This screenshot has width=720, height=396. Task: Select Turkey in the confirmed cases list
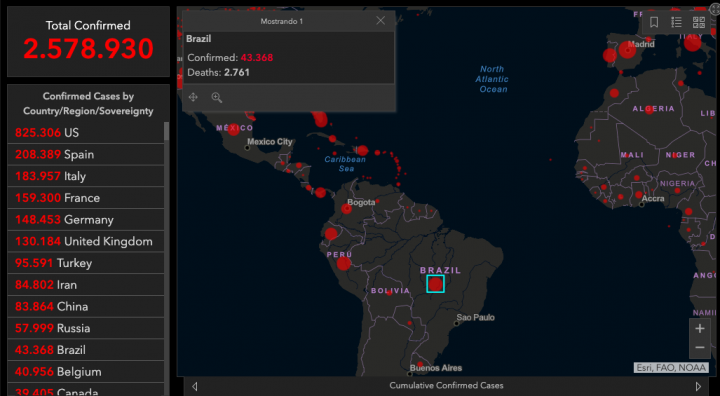[x=86, y=263]
